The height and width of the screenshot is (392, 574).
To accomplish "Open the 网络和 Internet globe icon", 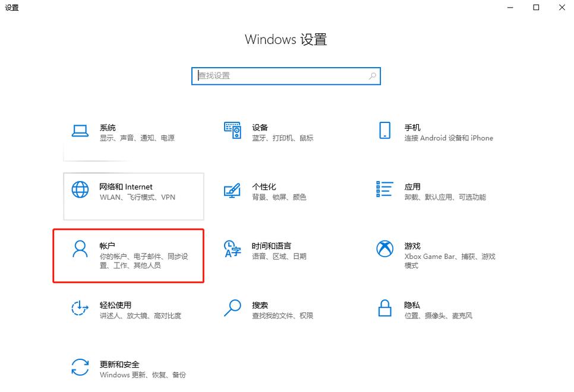I will (x=80, y=189).
